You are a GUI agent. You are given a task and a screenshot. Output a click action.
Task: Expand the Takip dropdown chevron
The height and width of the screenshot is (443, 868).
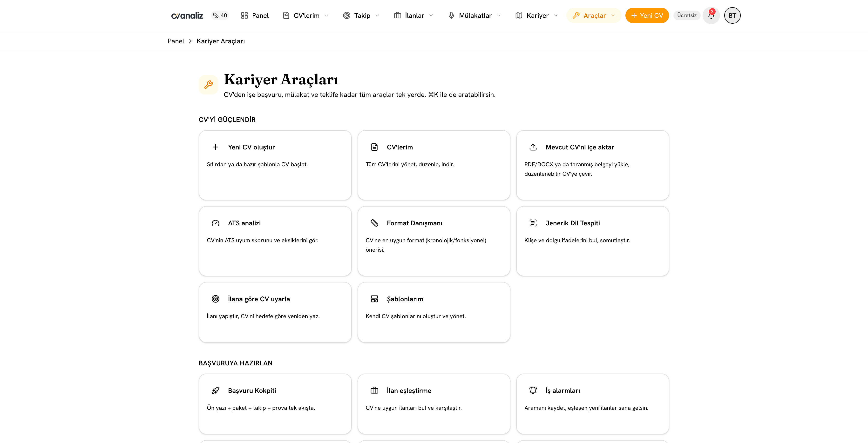tap(377, 15)
